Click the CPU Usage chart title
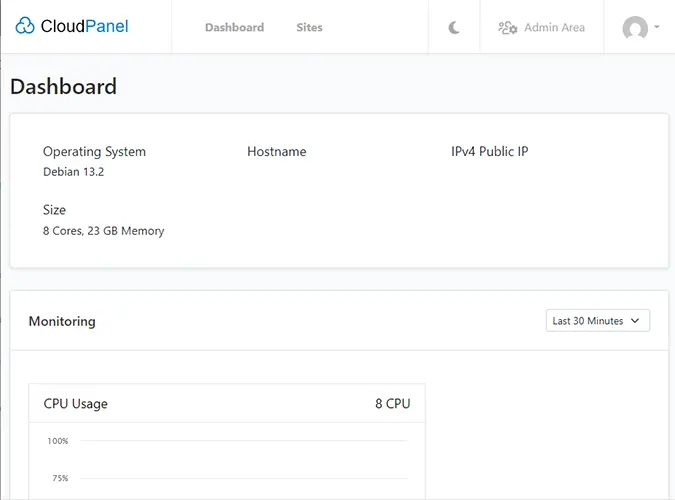675x500 pixels. click(x=75, y=404)
